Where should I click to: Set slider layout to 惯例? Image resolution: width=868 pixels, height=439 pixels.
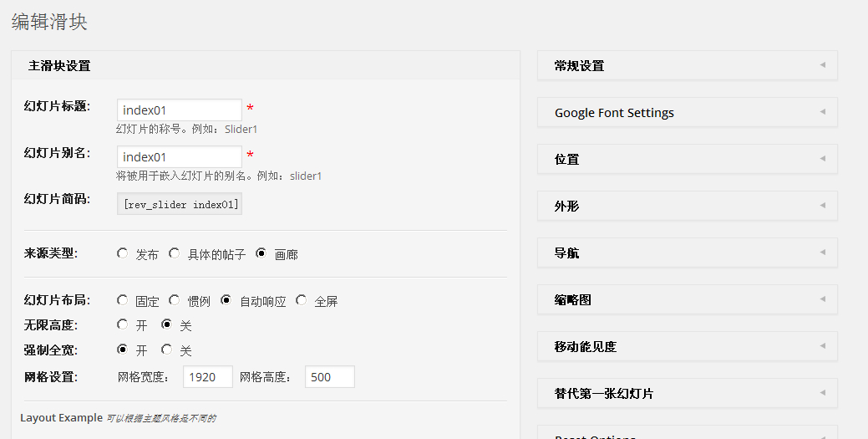[x=175, y=300]
